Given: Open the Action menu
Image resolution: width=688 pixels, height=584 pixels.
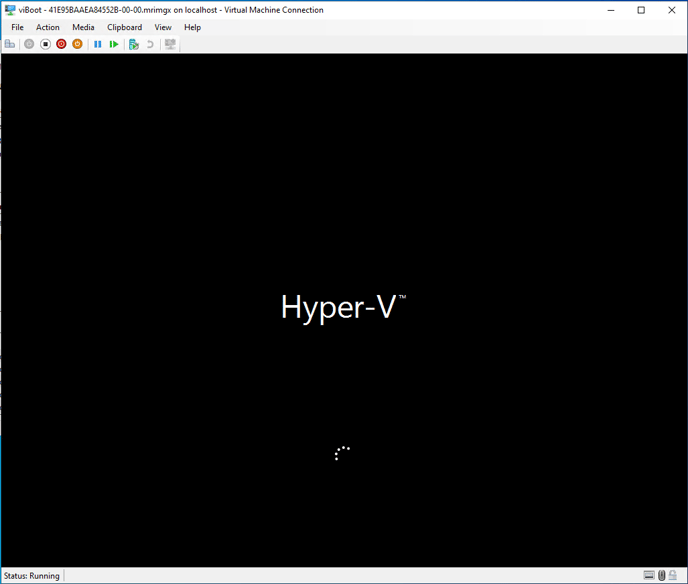Looking at the screenshot, I should 48,27.
